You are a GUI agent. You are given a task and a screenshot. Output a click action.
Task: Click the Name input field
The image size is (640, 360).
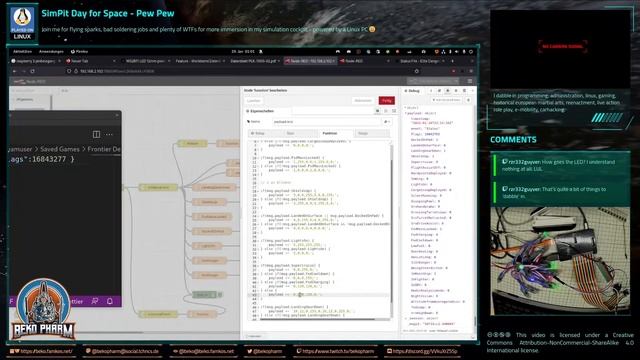[327, 122]
